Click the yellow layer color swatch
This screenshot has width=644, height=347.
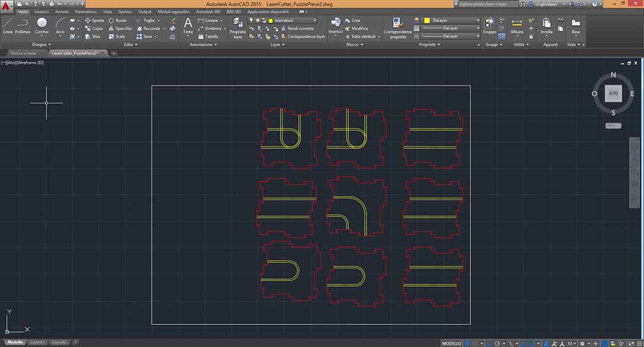point(270,20)
